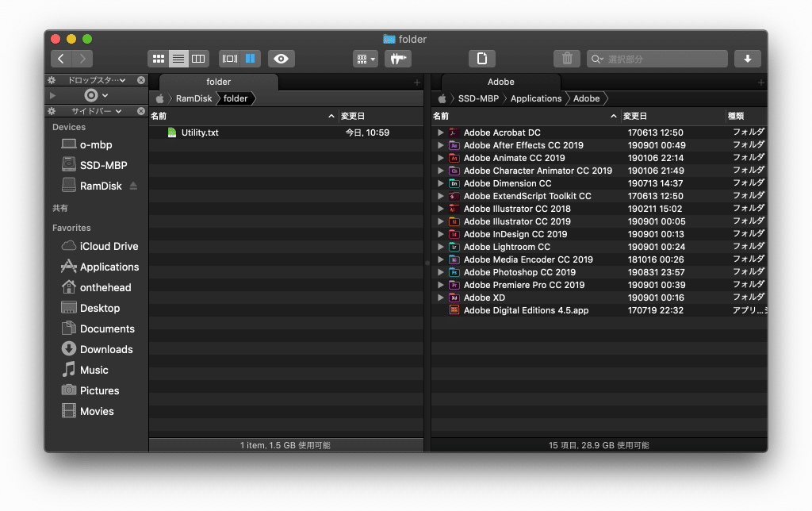Click the trash delete icon
This screenshot has width=812, height=511.
(x=567, y=59)
